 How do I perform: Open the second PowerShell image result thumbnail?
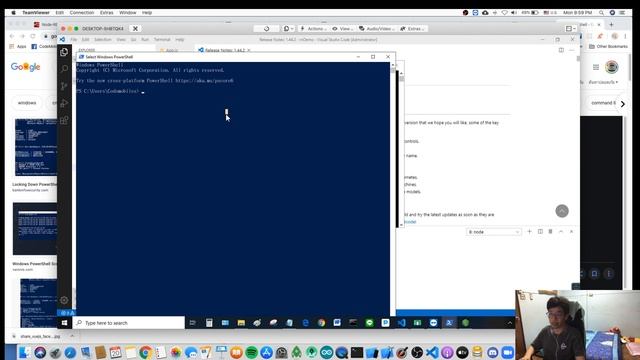[x=35, y=229]
